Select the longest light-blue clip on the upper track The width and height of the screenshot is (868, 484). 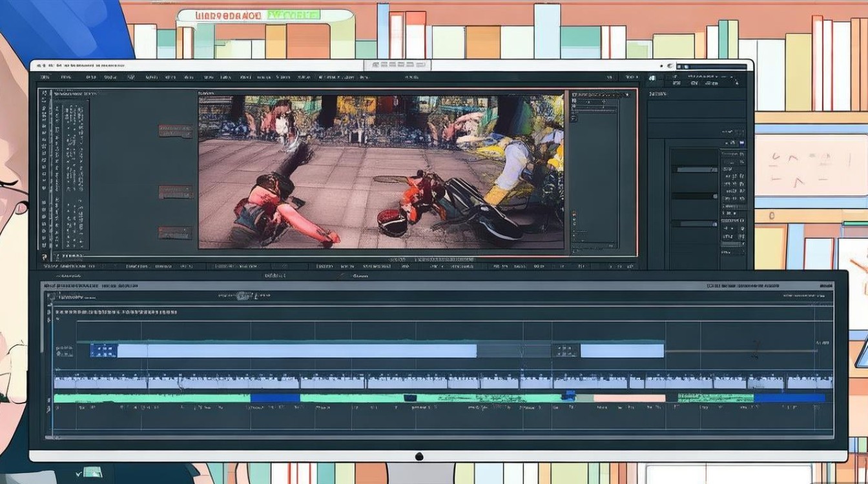296,350
